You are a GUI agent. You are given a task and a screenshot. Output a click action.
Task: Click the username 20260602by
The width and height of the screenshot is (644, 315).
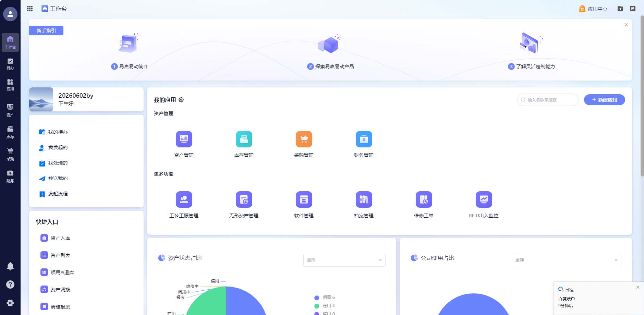click(x=76, y=96)
